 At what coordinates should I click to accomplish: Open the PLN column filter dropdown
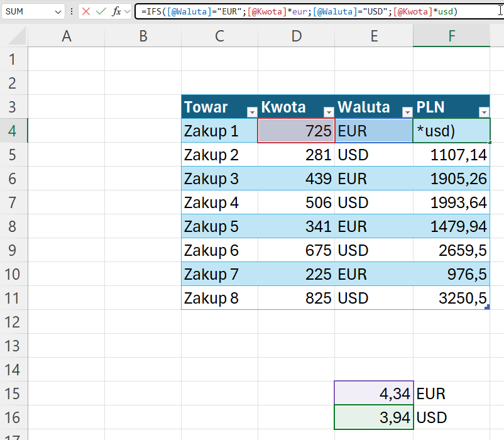coord(483,112)
